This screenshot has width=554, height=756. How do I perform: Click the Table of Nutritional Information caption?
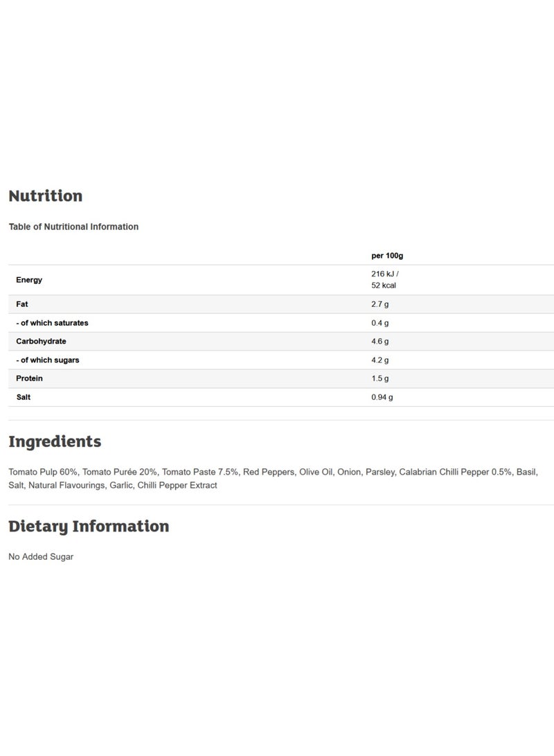pos(73,227)
